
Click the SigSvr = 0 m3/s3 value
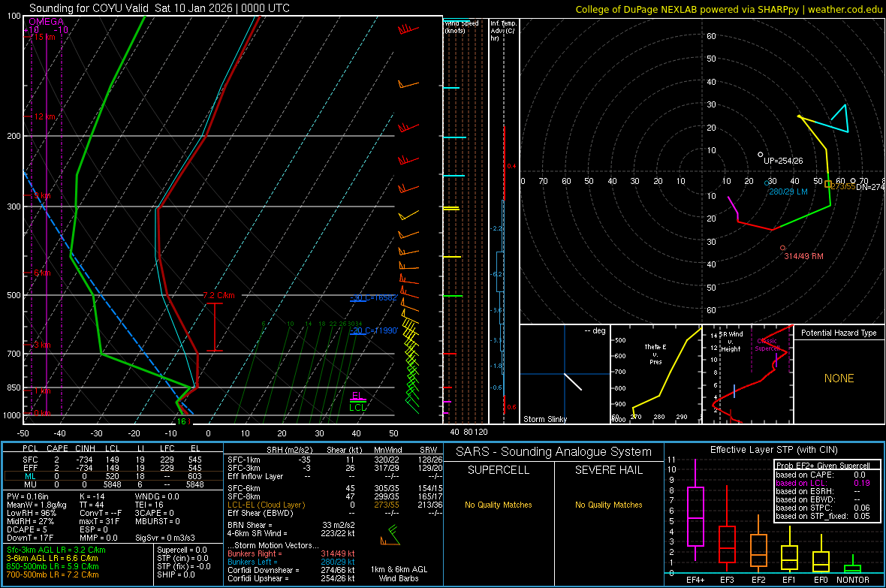click(x=165, y=538)
